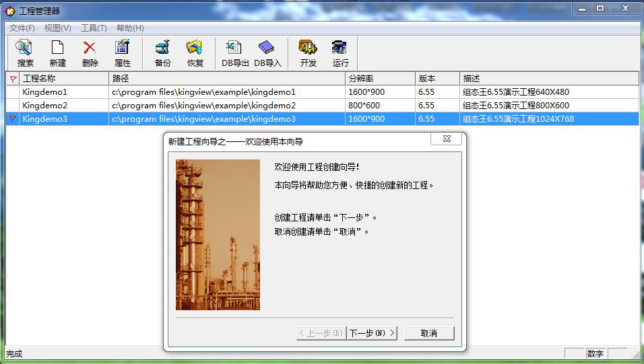This screenshot has height=364, width=644.
Task: Close the new project wizard dialog
Action: point(447,139)
